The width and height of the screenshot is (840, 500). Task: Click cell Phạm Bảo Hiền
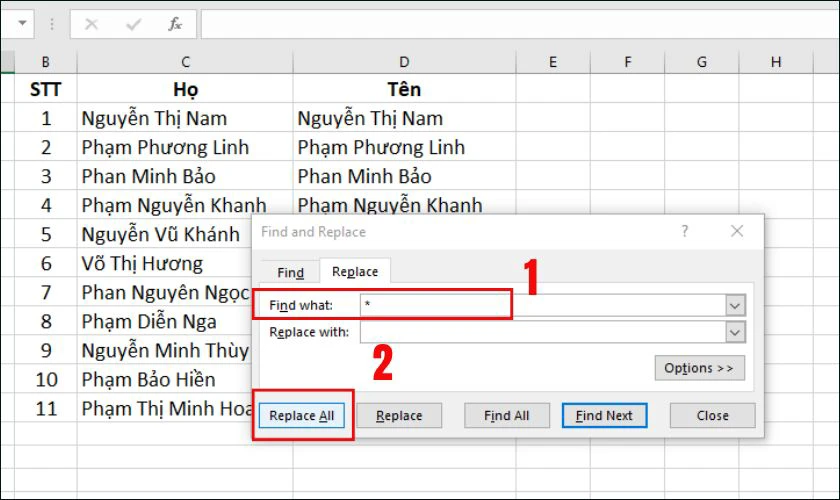(165, 379)
